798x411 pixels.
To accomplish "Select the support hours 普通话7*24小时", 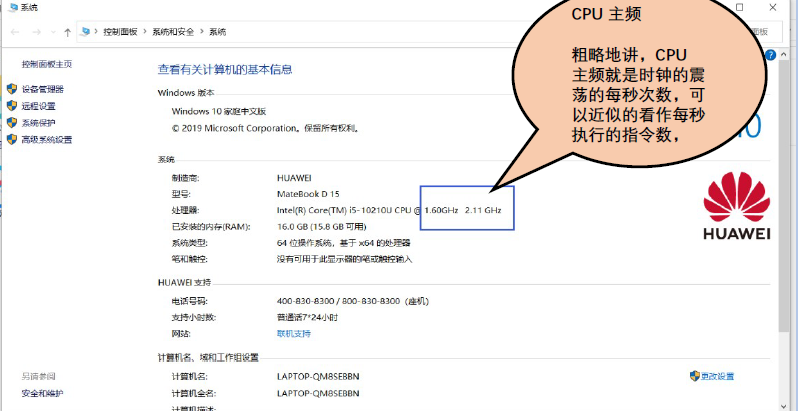I will click(307, 317).
